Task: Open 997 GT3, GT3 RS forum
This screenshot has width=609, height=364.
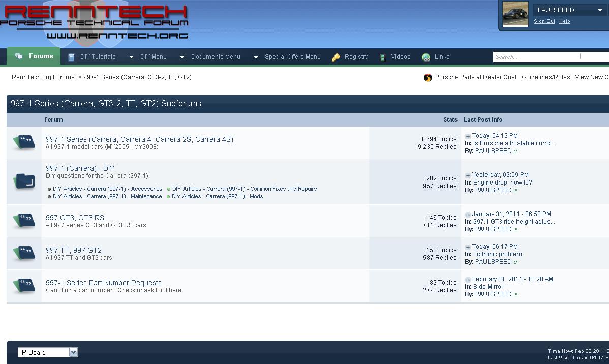Action: click(x=75, y=218)
